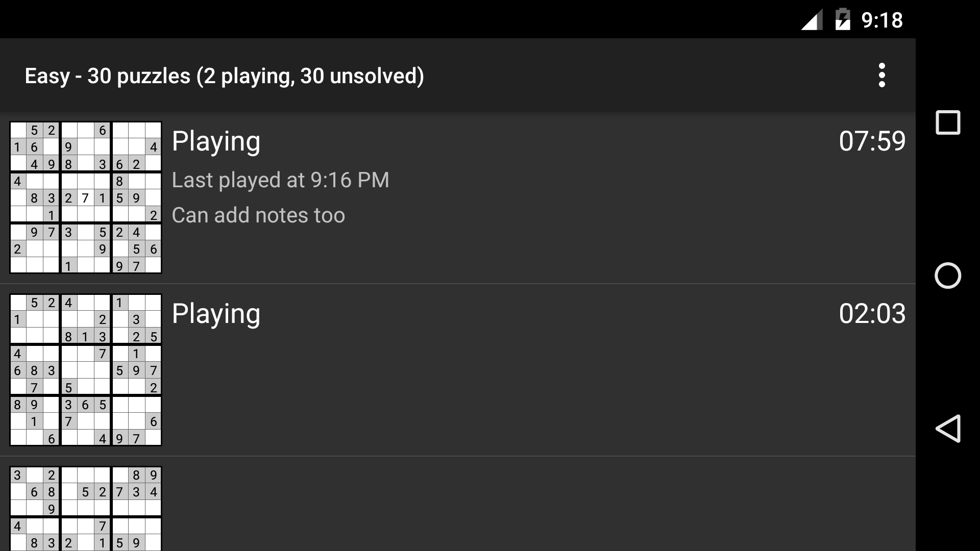Open the third sudoku puzzle thumbnail
Image resolution: width=980 pixels, height=551 pixels.
point(86,509)
